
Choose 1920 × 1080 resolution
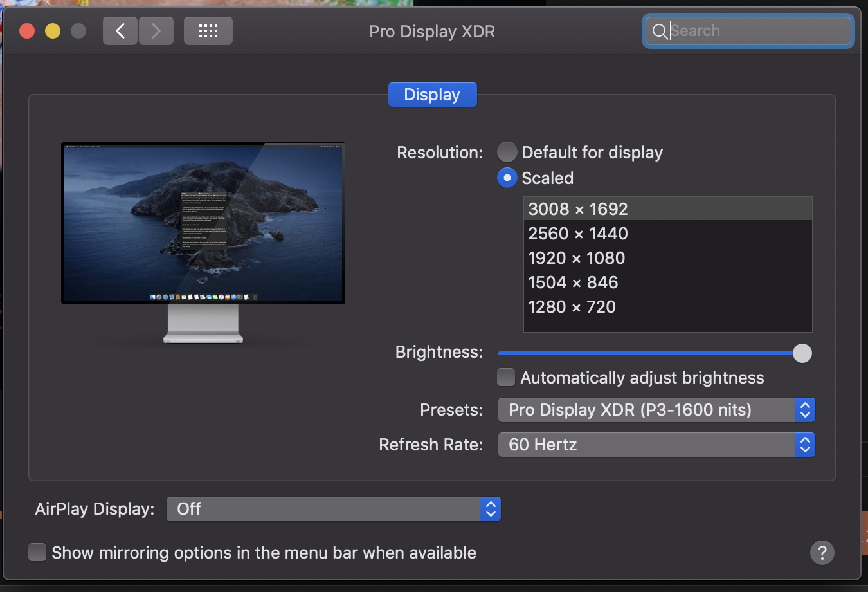[x=668, y=258]
